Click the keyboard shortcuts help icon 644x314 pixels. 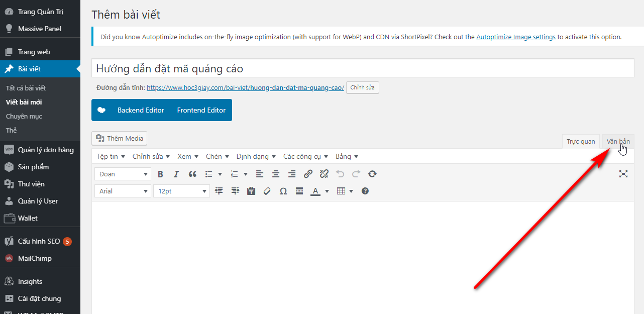click(x=365, y=191)
